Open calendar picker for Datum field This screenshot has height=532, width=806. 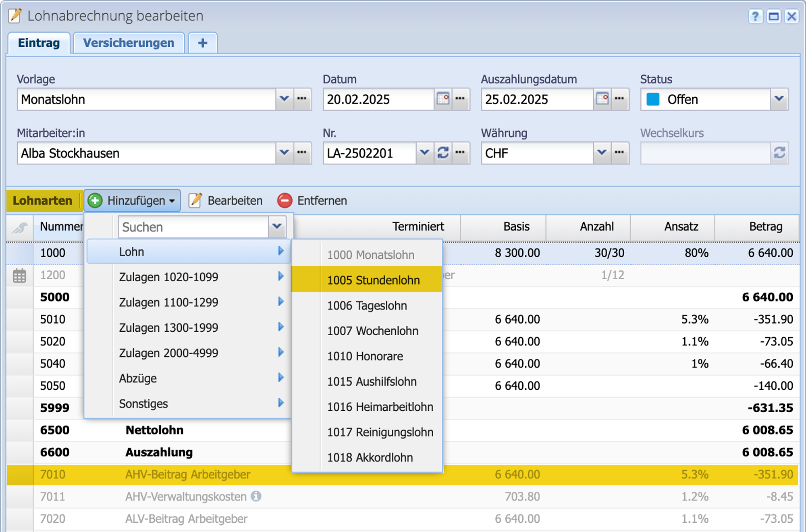(443, 99)
